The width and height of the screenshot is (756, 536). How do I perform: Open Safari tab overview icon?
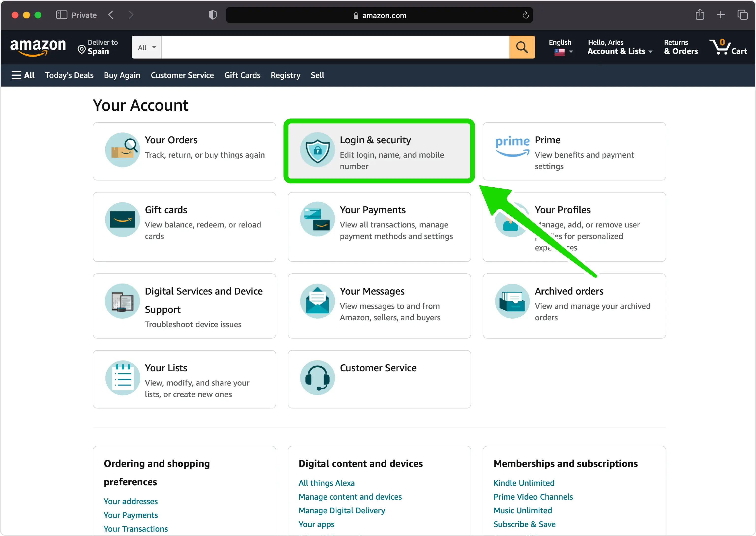pos(742,15)
